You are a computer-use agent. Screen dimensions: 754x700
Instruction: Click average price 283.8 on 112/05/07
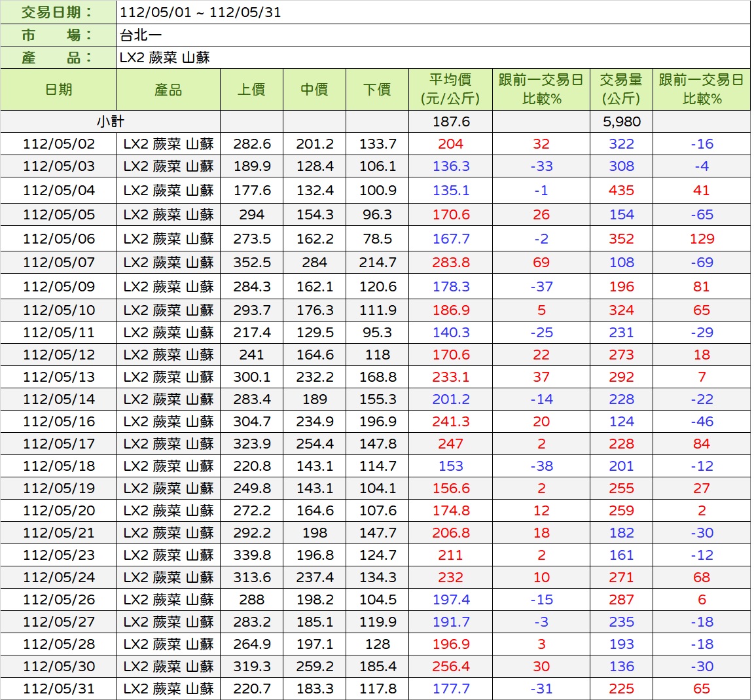[450, 263]
